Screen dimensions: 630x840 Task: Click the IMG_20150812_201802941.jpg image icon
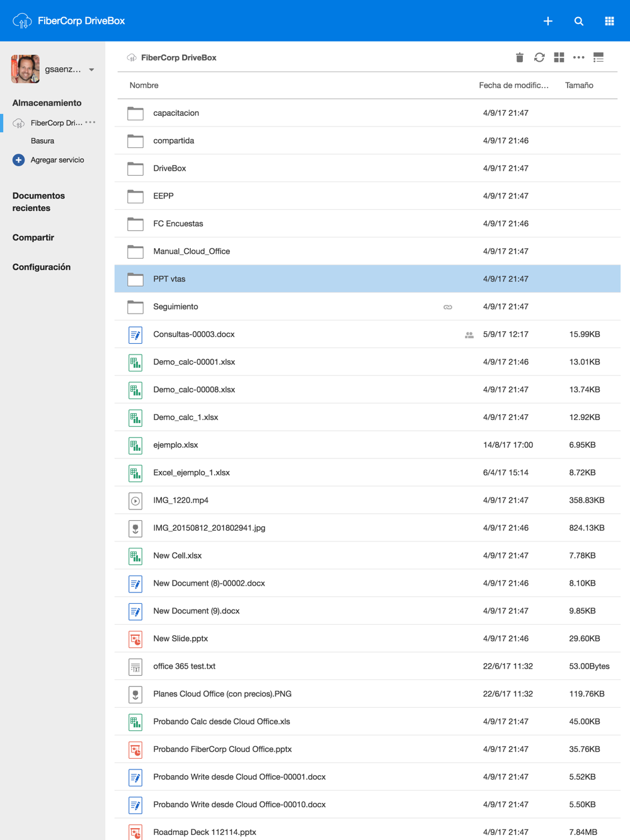(135, 528)
